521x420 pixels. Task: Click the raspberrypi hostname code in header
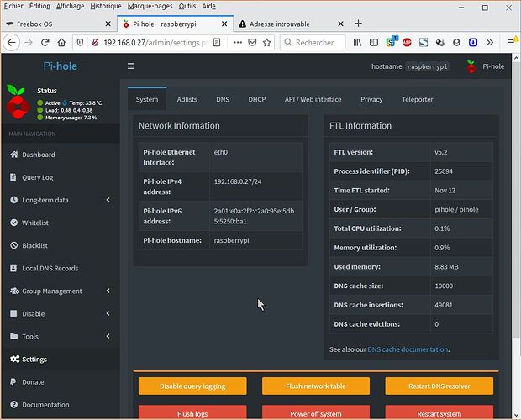(427, 66)
